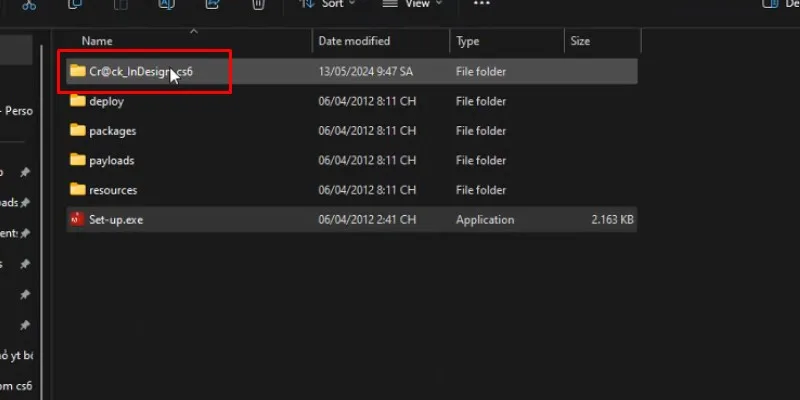Click the pin icon beside the 'oads' sidebar entry
The height and width of the screenshot is (400, 800).
click(x=25, y=203)
